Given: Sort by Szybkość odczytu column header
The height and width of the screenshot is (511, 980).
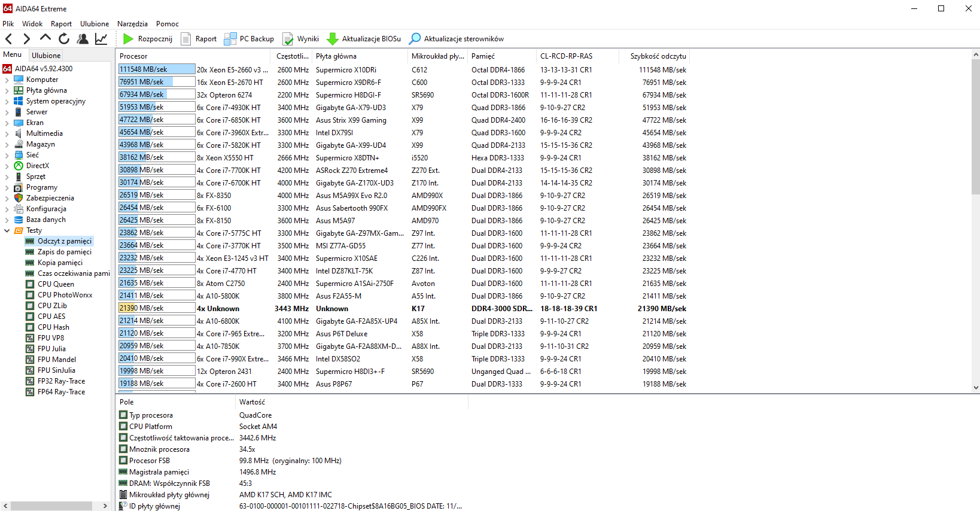Looking at the screenshot, I should pyautogui.click(x=658, y=56).
